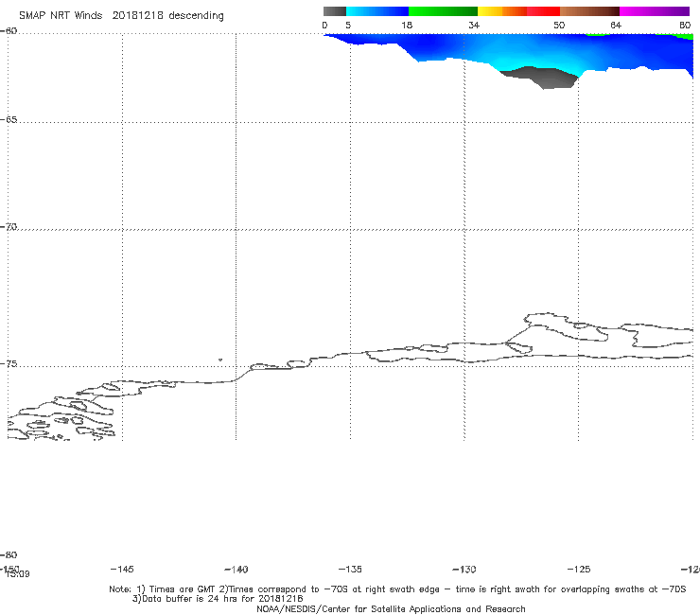The height and width of the screenshot is (615, 700).
Task: Click the gray 0-5 segment of the color bar
Action: (x=335, y=11)
